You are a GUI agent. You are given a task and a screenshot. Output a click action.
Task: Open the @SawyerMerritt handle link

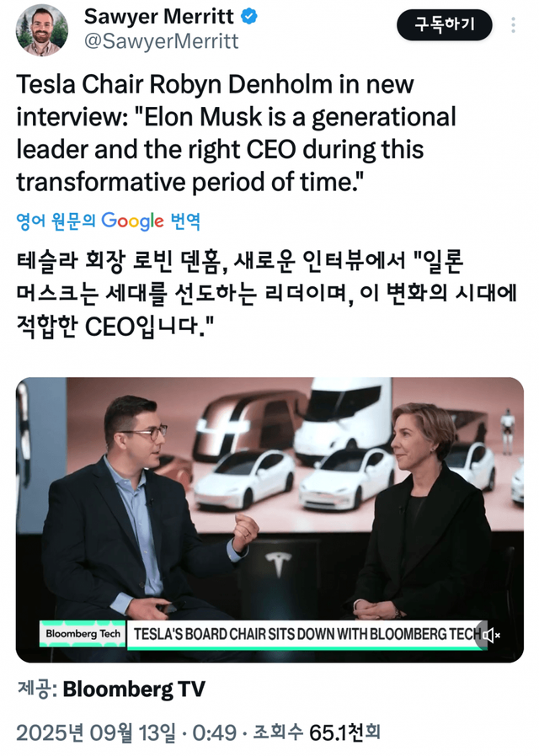[x=161, y=40]
